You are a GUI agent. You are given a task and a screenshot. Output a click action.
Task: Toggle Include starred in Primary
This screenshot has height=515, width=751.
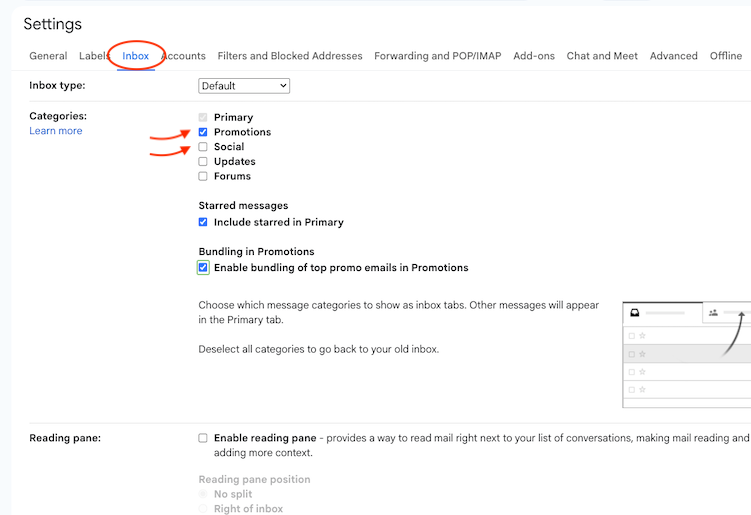tap(203, 222)
